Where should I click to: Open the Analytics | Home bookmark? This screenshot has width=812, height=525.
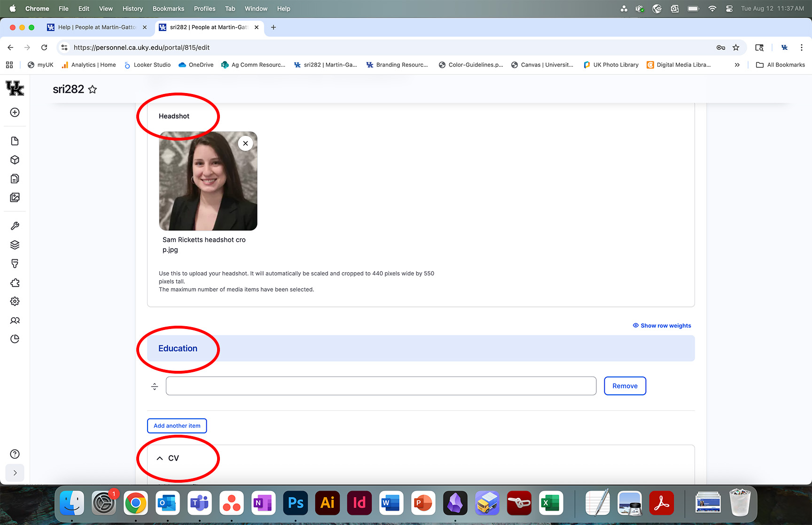click(89, 65)
